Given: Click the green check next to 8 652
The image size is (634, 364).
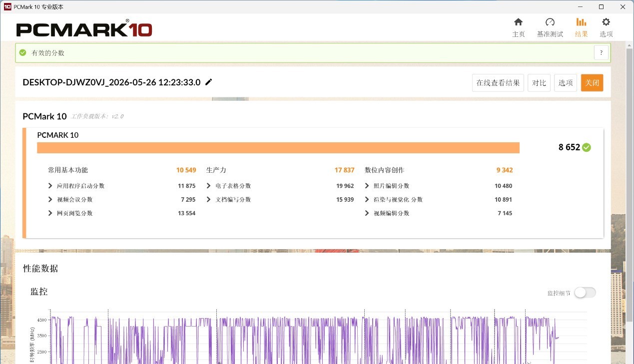Looking at the screenshot, I should (587, 147).
